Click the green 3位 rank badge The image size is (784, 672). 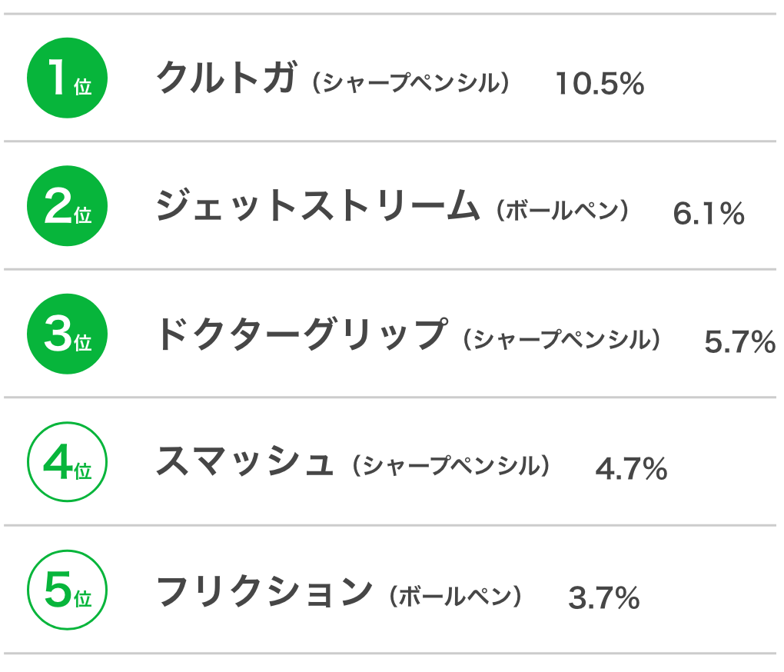67,334
